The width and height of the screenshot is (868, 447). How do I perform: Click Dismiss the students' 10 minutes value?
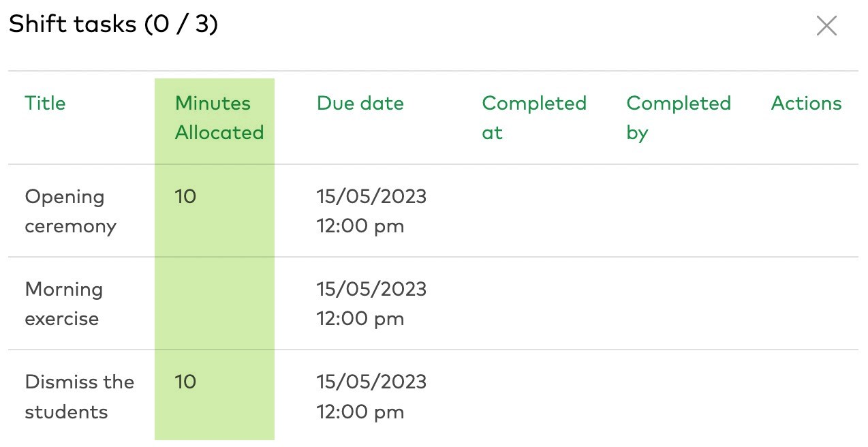185,382
